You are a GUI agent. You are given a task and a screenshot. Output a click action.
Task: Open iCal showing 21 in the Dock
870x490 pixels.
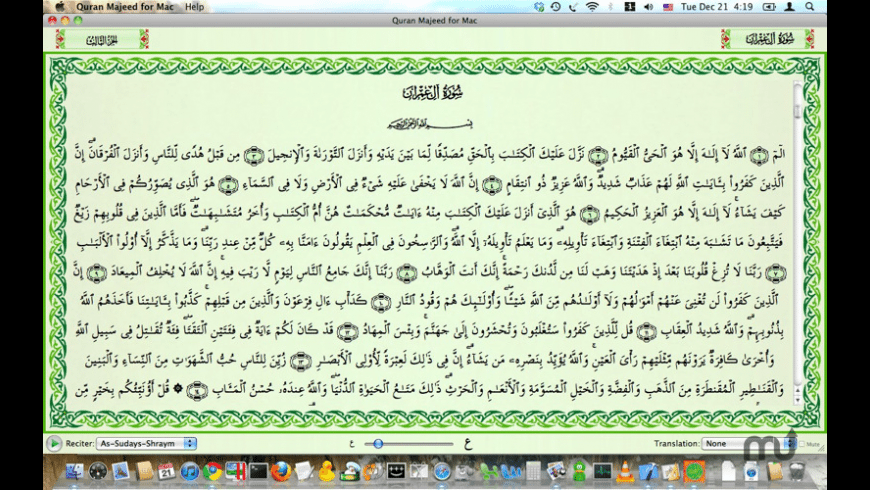(166, 471)
